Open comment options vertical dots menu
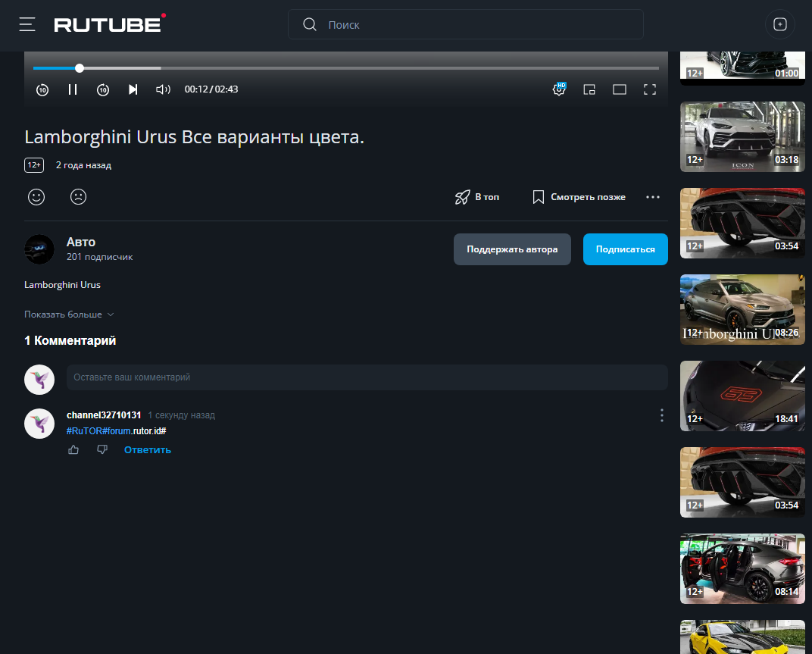The height and width of the screenshot is (654, 812). pyautogui.click(x=662, y=415)
